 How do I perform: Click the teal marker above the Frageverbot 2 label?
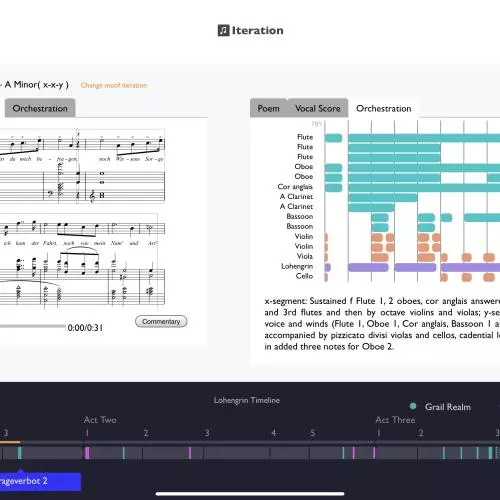coord(20,453)
